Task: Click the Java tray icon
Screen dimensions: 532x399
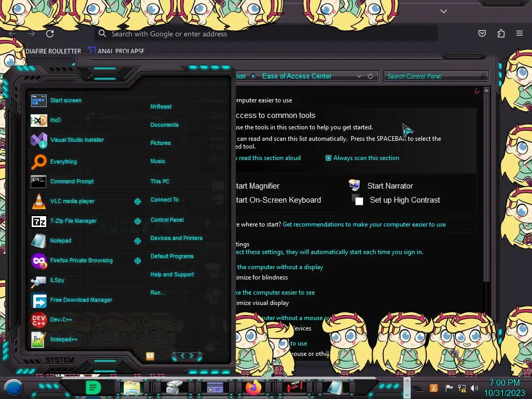Action: 433,388
